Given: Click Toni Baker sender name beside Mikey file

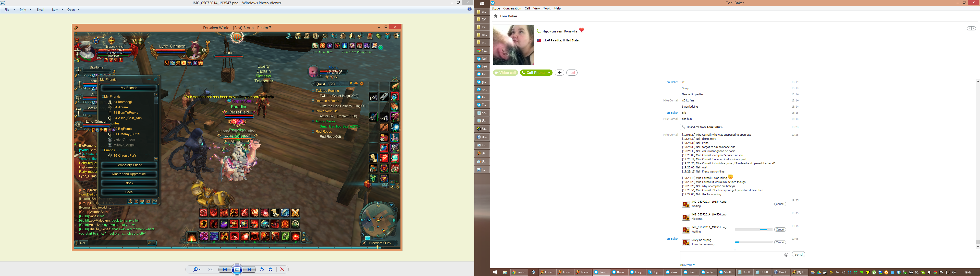Looking at the screenshot, I should click(671, 239).
